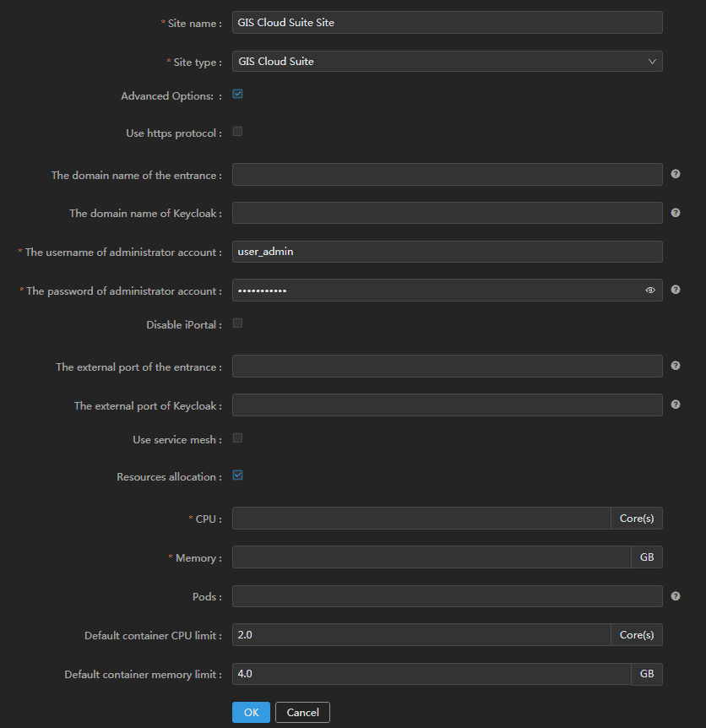
Task: Click into the Memory GB input field
Action: (x=432, y=557)
